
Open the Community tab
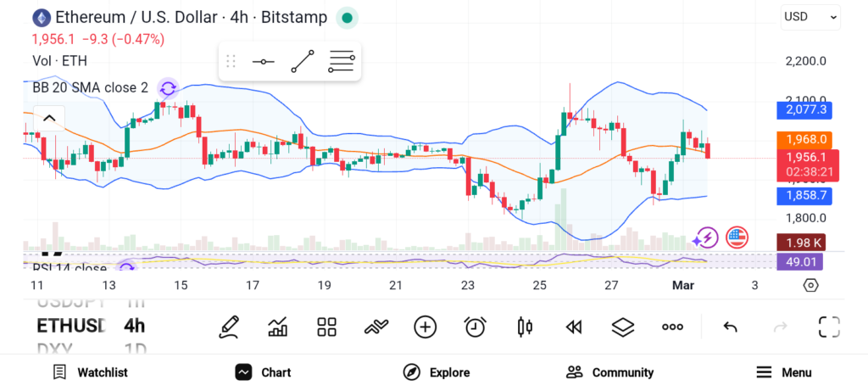pyautogui.click(x=610, y=372)
